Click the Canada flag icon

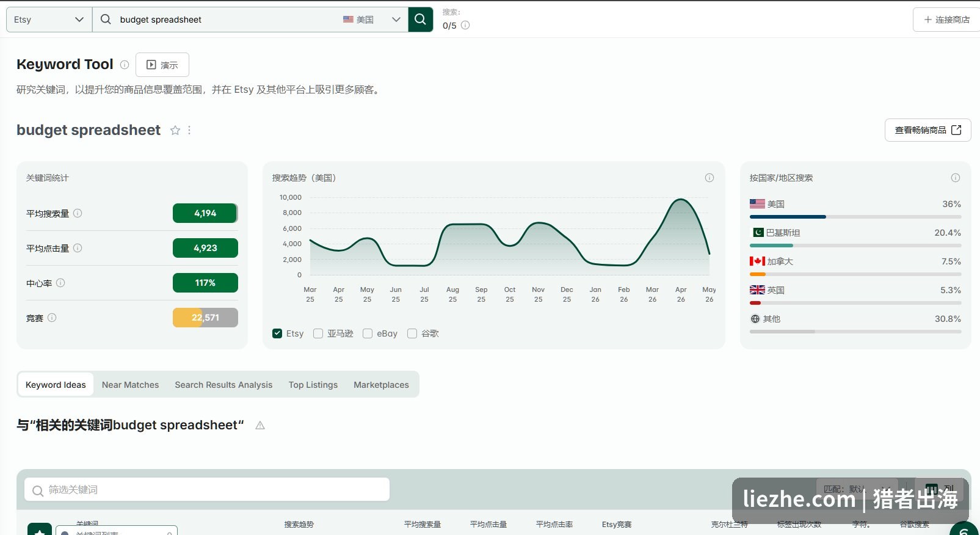click(x=757, y=261)
